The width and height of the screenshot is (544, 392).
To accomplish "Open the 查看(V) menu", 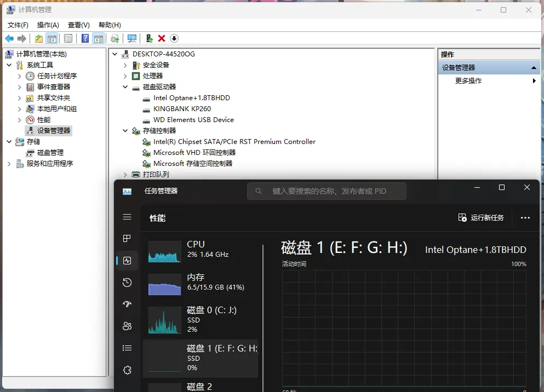I will click(78, 25).
